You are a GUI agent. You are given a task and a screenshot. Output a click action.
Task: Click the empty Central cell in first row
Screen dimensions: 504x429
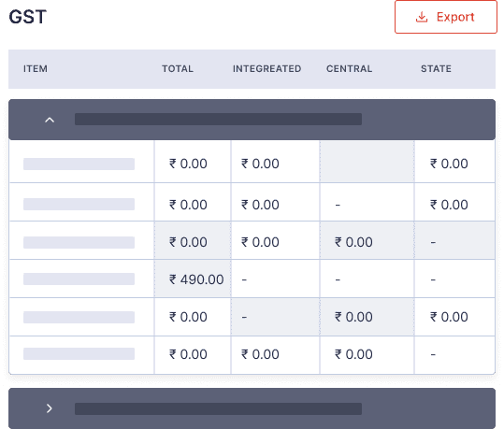[x=367, y=162]
